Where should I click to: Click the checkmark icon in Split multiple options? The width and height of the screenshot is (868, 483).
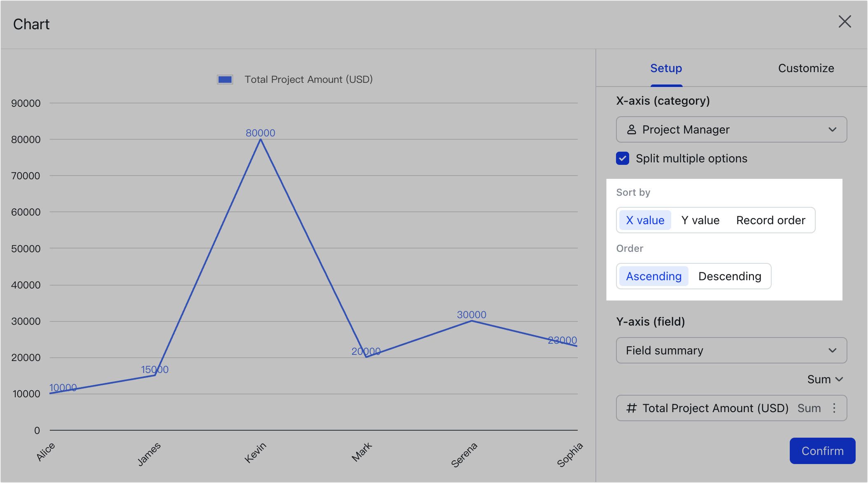pos(623,158)
